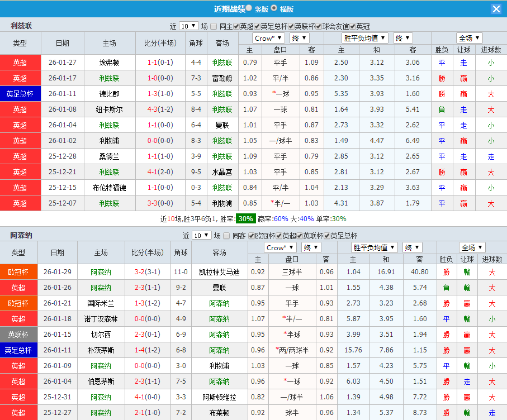Toggle checkbox beside *半球 handicap for Chelsea match
The height and width of the screenshot is (420, 507).
[x=285, y=333]
